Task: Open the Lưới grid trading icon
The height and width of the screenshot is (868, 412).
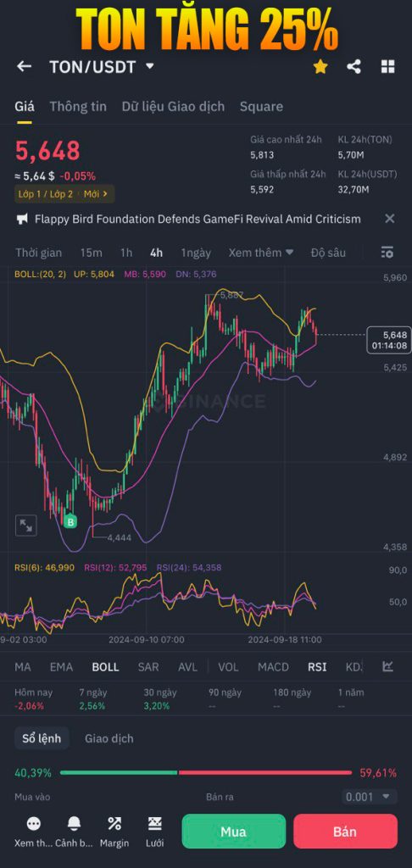Action: (154, 832)
